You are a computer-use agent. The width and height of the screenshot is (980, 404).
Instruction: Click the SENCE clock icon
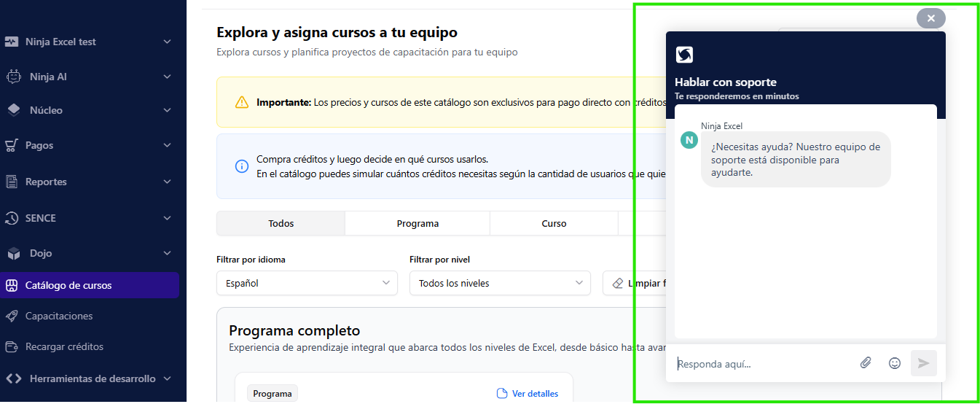[11, 218]
